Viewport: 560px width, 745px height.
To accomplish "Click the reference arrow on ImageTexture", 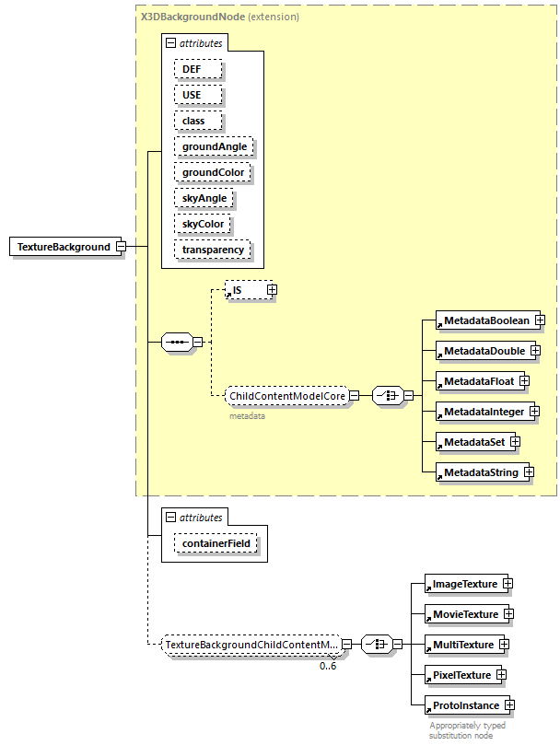I will [428, 588].
